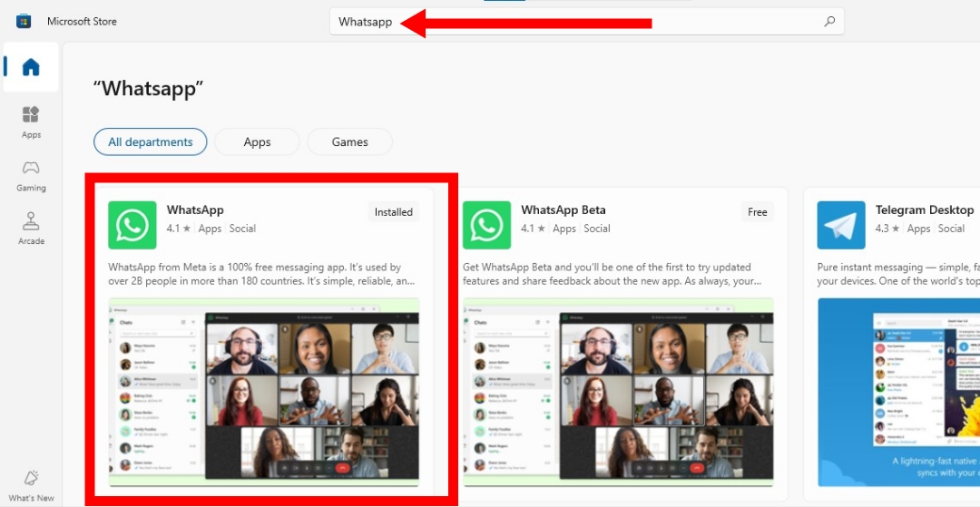The image size is (980, 507).
Task: Open the Arcade section in sidebar
Action: pyautogui.click(x=31, y=229)
